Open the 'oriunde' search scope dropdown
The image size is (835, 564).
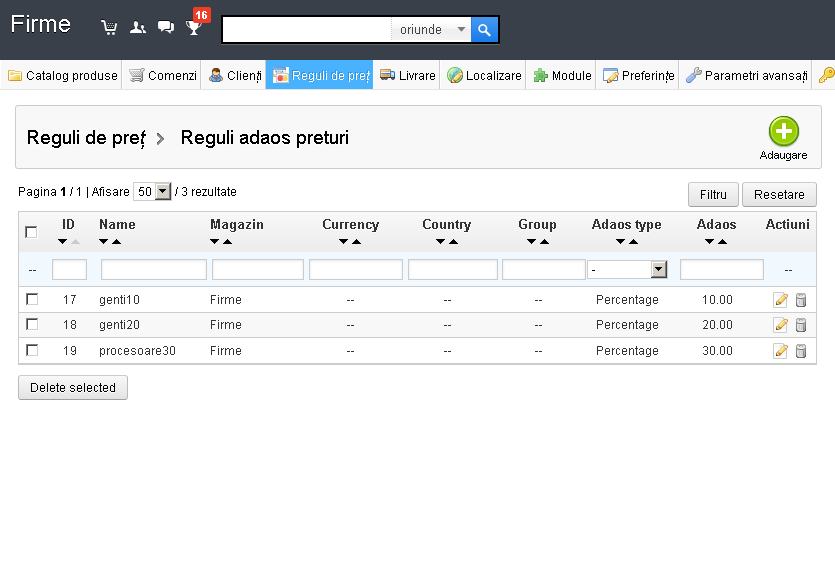click(432, 30)
